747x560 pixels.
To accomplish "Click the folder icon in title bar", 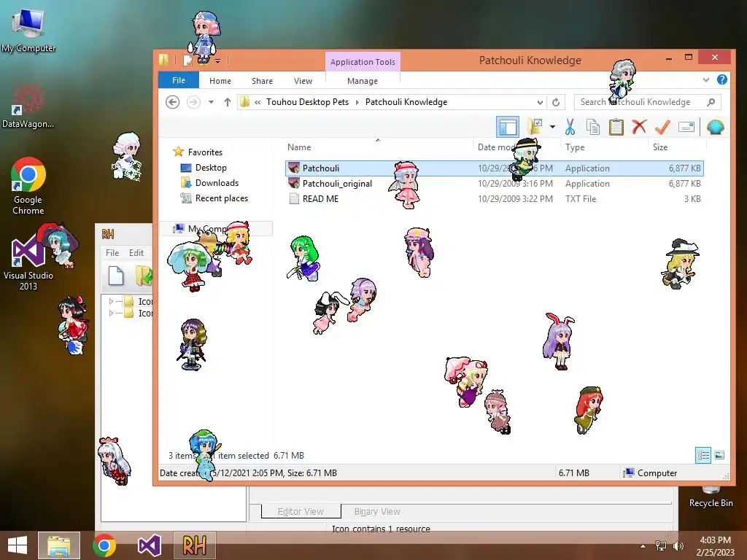I will click(163, 60).
